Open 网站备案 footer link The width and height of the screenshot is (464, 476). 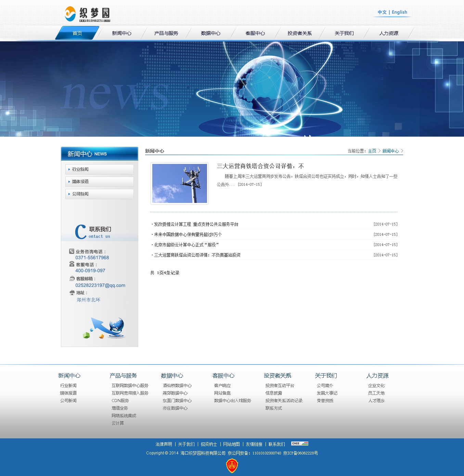[x=222, y=393]
